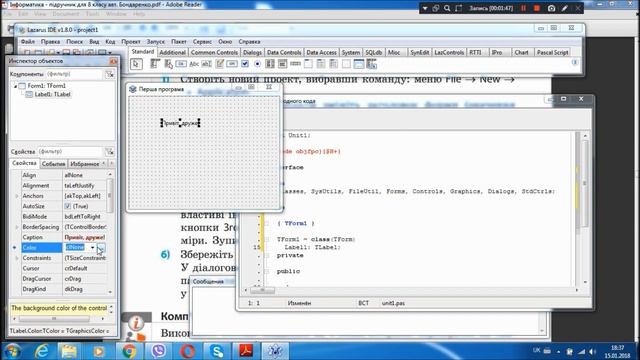Open the Сервис menu
Image resolution: width=640 pixels, height=360 pixels.
[x=202, y=42]
